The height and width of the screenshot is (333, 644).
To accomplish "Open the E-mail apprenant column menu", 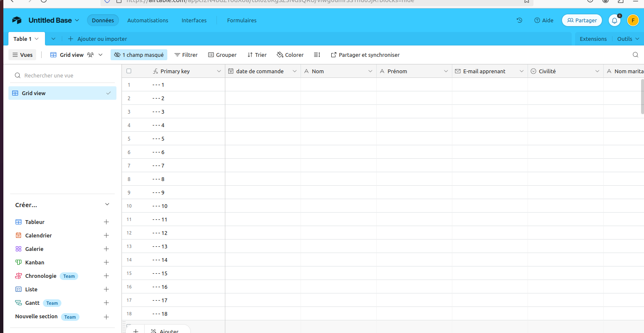I will [522, 71].
